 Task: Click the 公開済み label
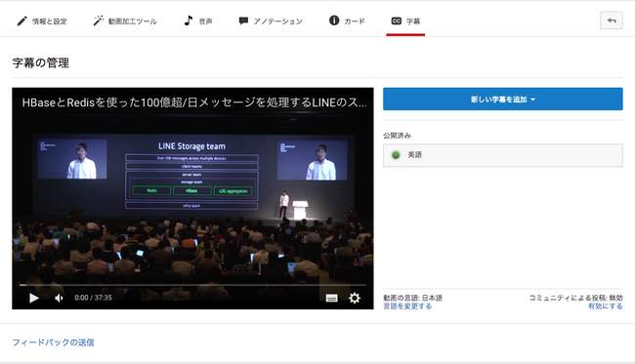point(397,136)
